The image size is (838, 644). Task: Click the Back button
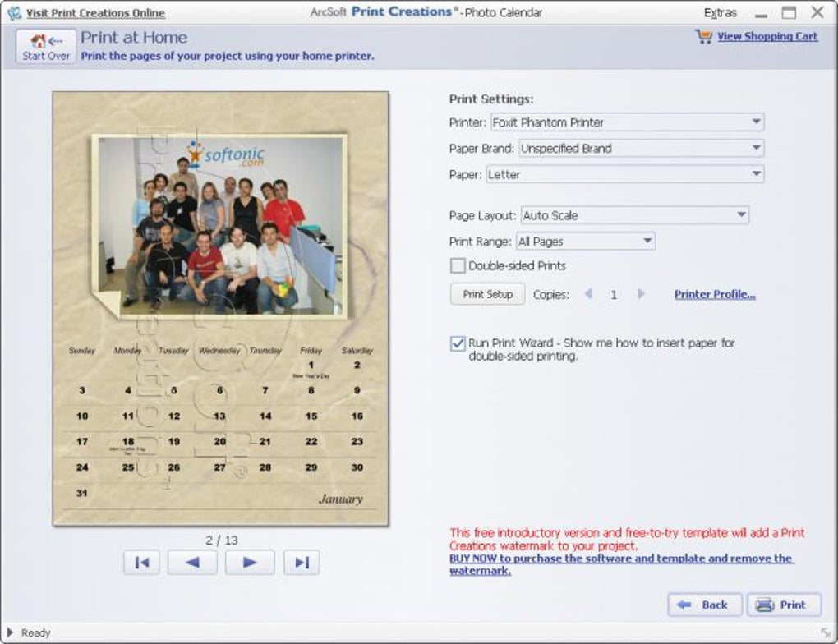(x=704, y=605)
